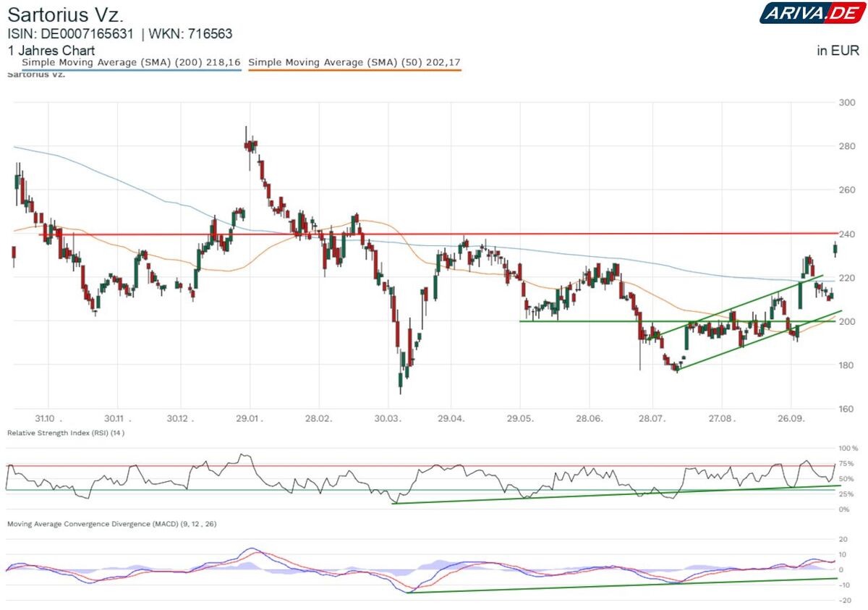Click the 29.04. date axis label
The width and height of the screenshot is (868, 610).
450,419
